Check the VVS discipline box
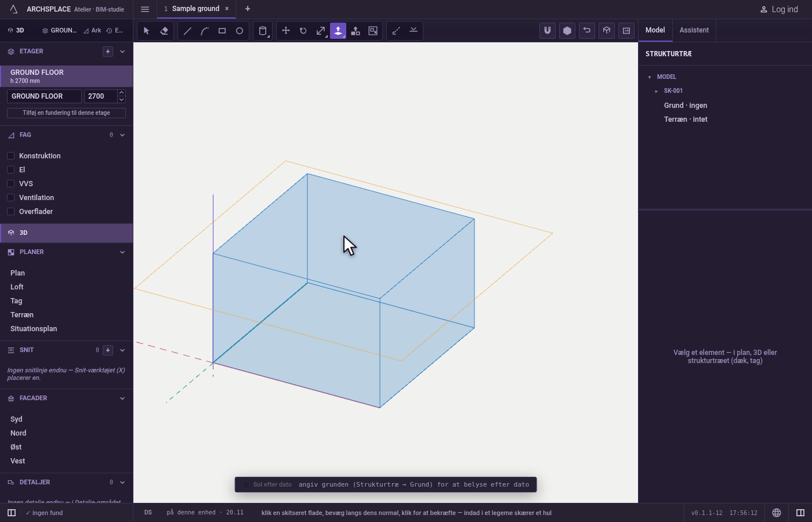Screen dimensions: 812x522 (x=10, y=184)
